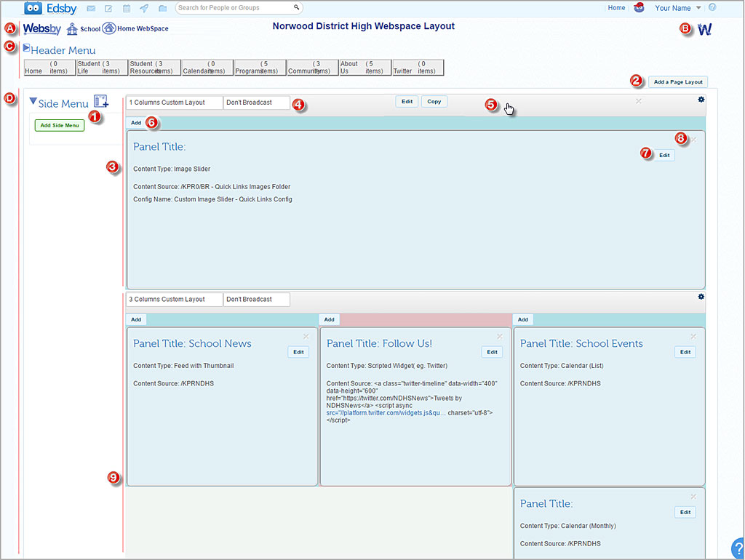Image resolution: width=745 pixels, height=560 pixels.
Task: Click the Panel Title: School News heading
Action: tap(192, 343)
